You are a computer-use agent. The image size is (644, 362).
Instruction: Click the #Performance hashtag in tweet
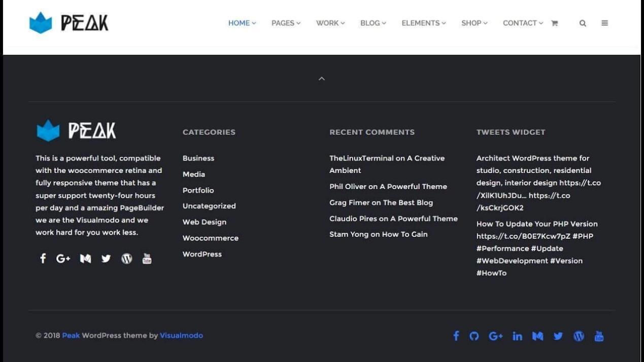[502, 248]
